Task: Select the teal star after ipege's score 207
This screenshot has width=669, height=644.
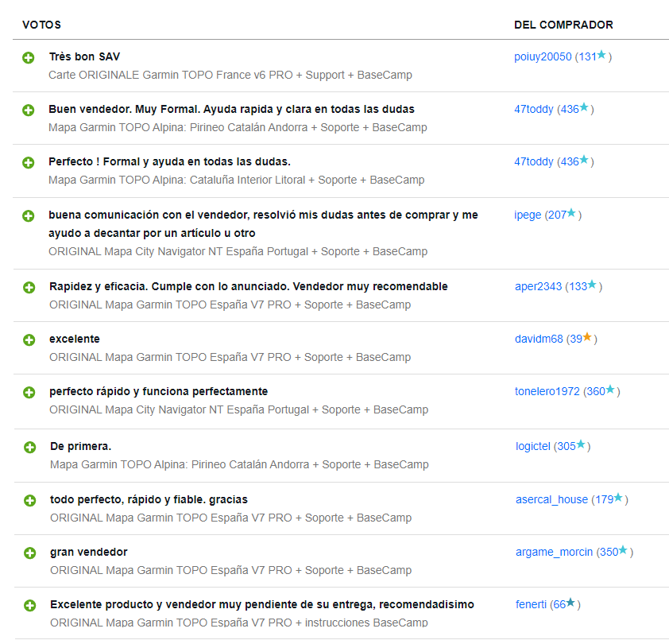Action: click(x=571, y=212)
